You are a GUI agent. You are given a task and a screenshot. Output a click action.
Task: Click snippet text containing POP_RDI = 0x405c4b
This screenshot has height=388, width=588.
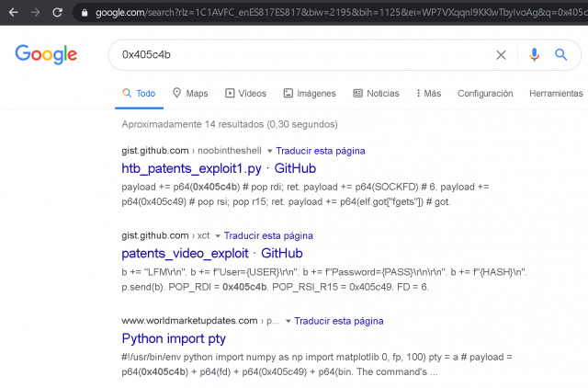[324, 280]
